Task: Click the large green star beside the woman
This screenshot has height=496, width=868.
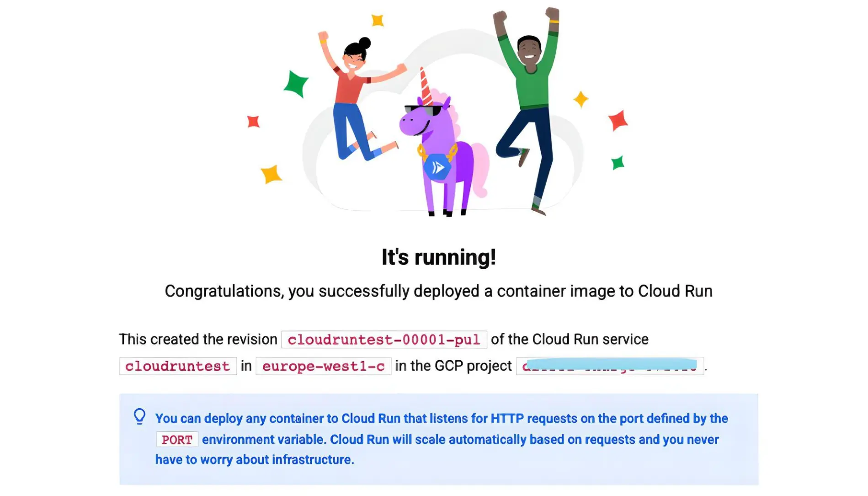Action: pyautogui.click(x=296, y=84)
